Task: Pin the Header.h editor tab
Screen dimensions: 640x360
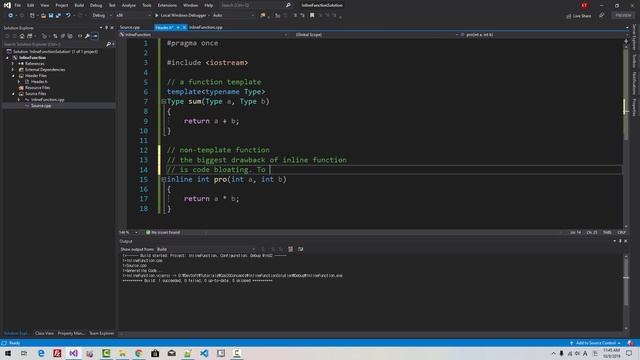Action: 178,27
